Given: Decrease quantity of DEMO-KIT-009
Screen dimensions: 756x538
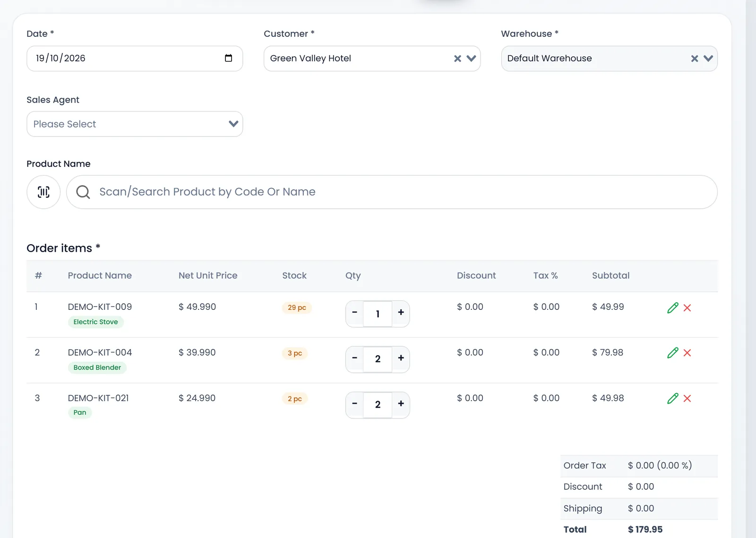Looking at the screenshot, I should (355, 313).
